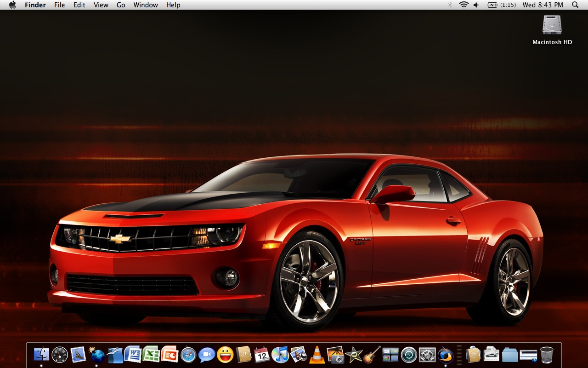Click the Bluetooth status icon

pyautogui.click(x=450, y=5)
